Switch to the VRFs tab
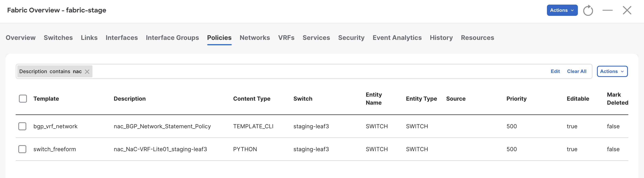The width and height of the screenshot is (644, 178). point(286,38)
